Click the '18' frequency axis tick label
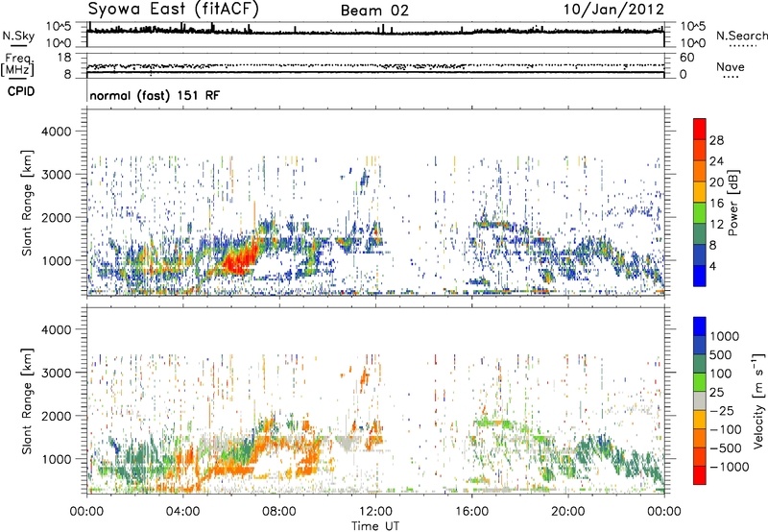 pyautogui.click(x=63, y=58)
